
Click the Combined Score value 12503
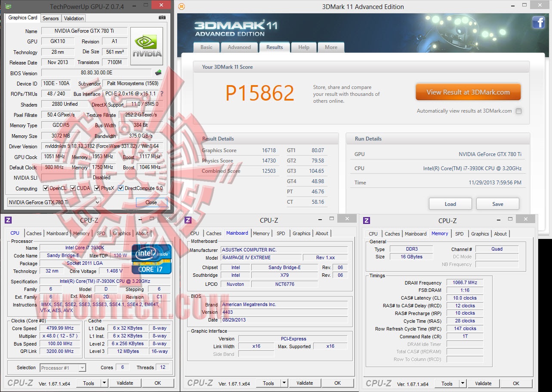[x=269, y=171]
